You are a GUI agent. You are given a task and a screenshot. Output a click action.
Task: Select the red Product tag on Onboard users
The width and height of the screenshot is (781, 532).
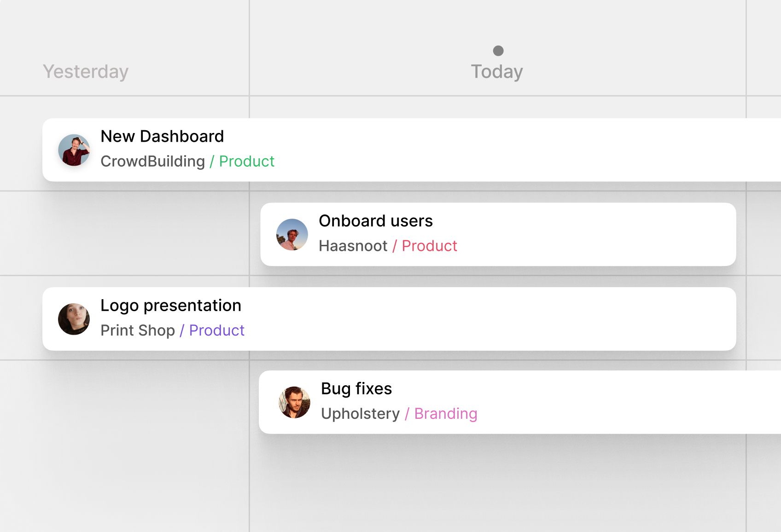(429, 246)
